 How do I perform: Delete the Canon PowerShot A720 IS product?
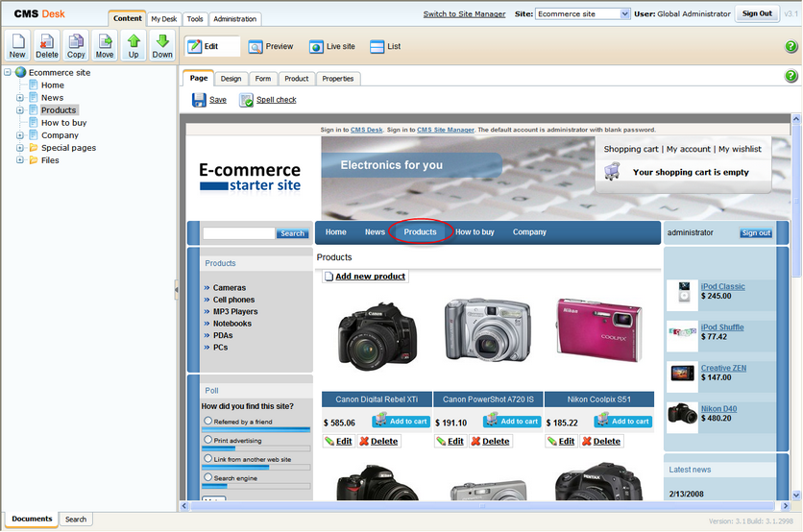[x=491, y=442]
